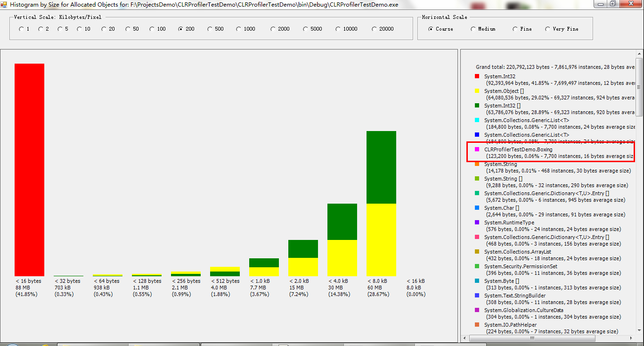This screenshot has height=346, width=644.
Task: Select the Fine horizontal scale option
Action: click(x=515, y=29)
